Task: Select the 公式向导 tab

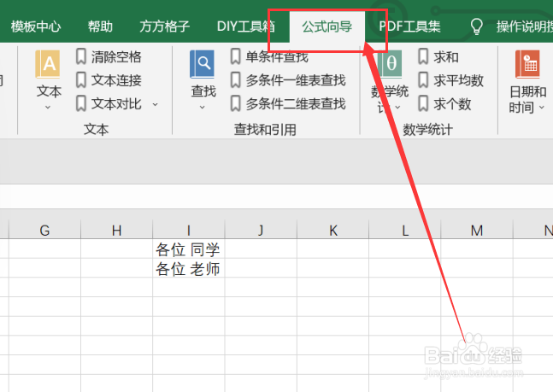Action: click(327, 26)
